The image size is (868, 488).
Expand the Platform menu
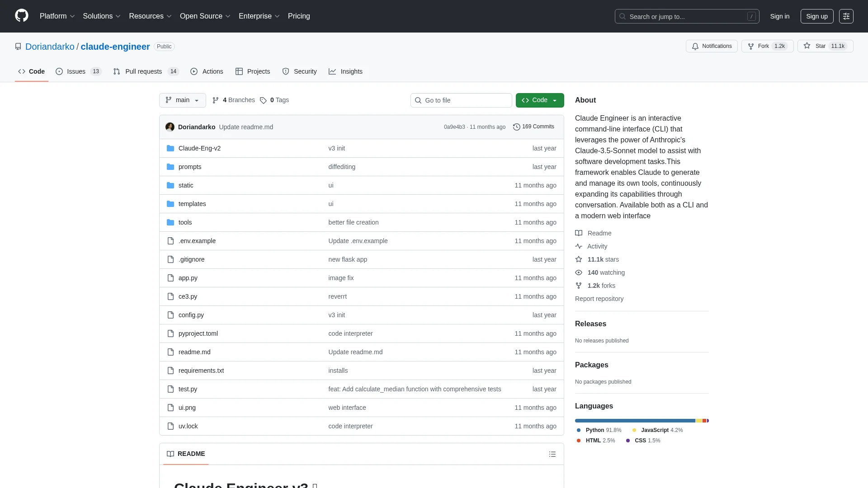coord(57,16)
